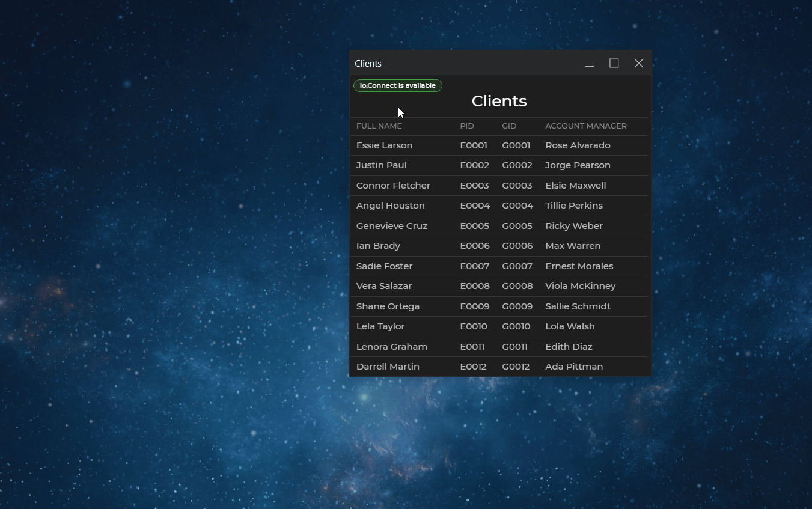Click the io.Connect is available badge
Image resolution: width=812 pixels, height=509 pixels.
pos(397,85)
